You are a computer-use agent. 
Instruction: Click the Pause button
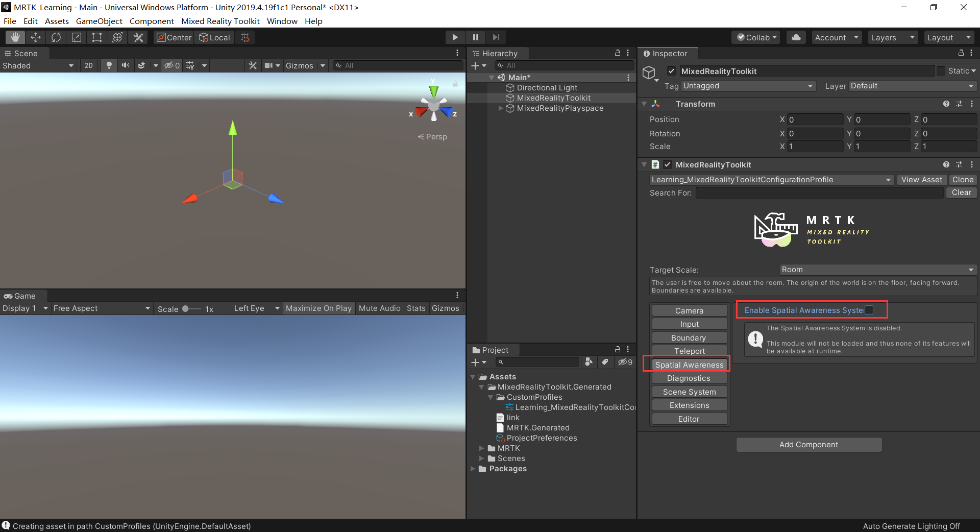475,37
